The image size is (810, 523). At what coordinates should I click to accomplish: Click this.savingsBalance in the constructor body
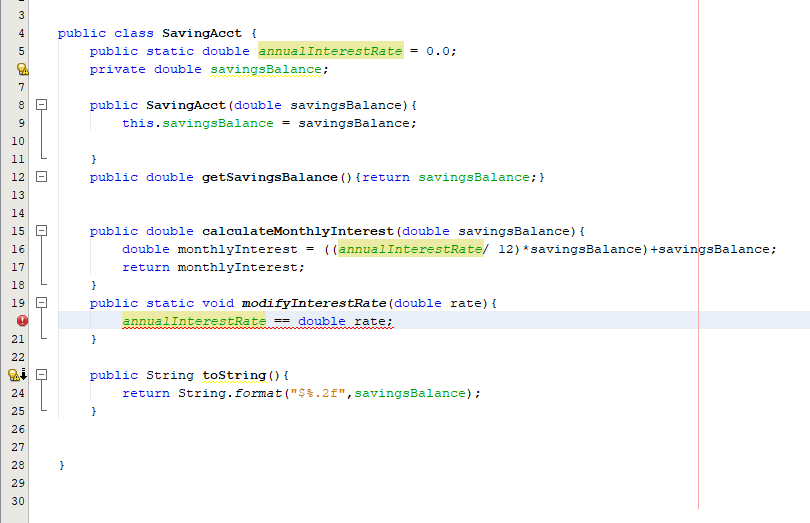pyautogui.click(x=198, y=123)
